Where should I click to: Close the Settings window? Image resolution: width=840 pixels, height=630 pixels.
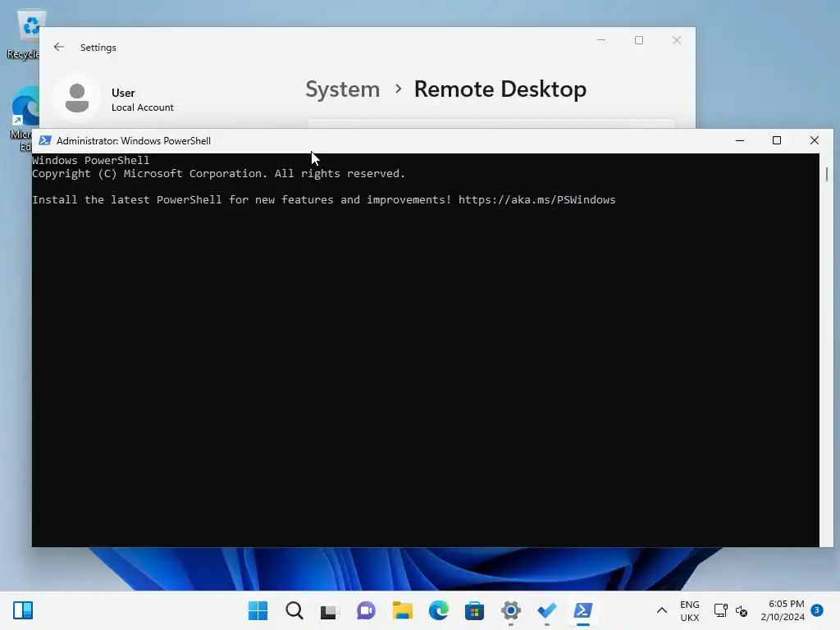coord(677,40)
